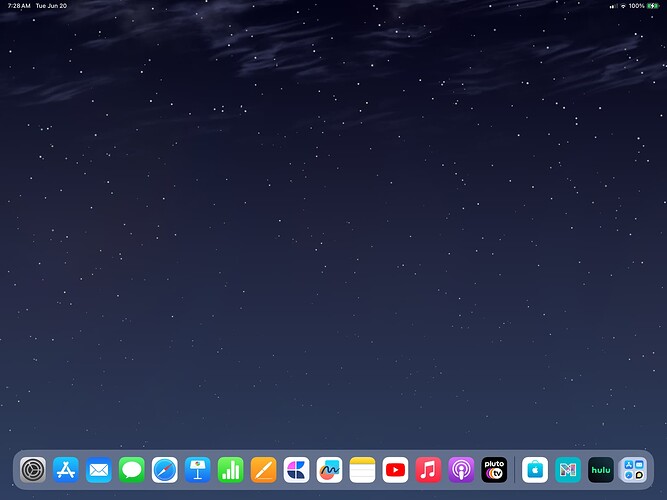Open the Settings app in the dock
This screenshot has height=500, width=667.
(33, 469)
